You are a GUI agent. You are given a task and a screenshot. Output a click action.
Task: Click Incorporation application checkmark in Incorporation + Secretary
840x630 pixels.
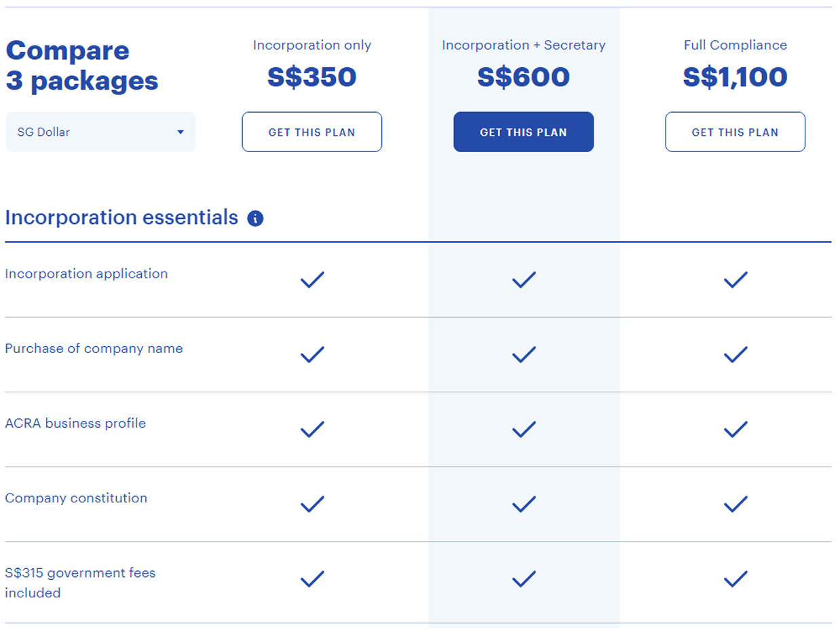[524, 280]
